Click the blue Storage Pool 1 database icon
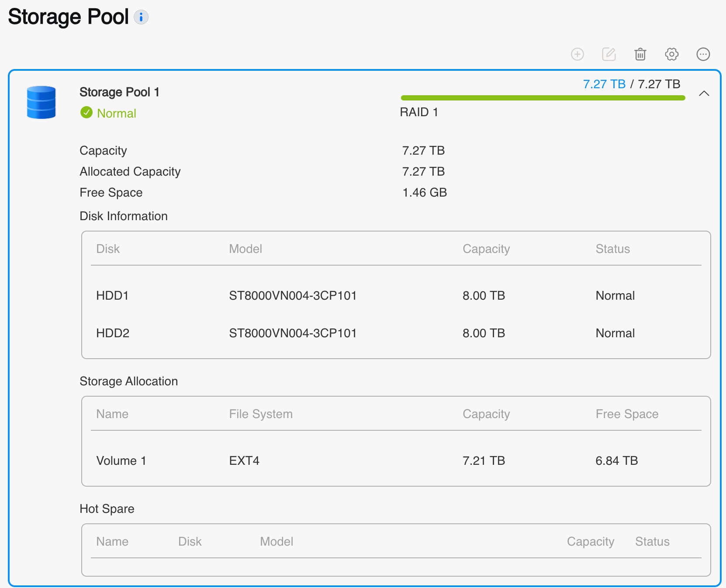Image resolution: width=726 pixels, height=588 pixels. tap(41, 103)
